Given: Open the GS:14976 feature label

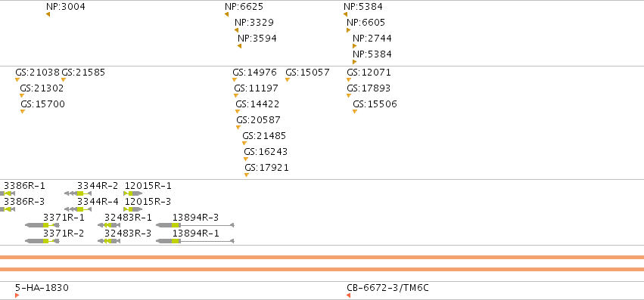Looking at the screenshot, I should [254, 73].
